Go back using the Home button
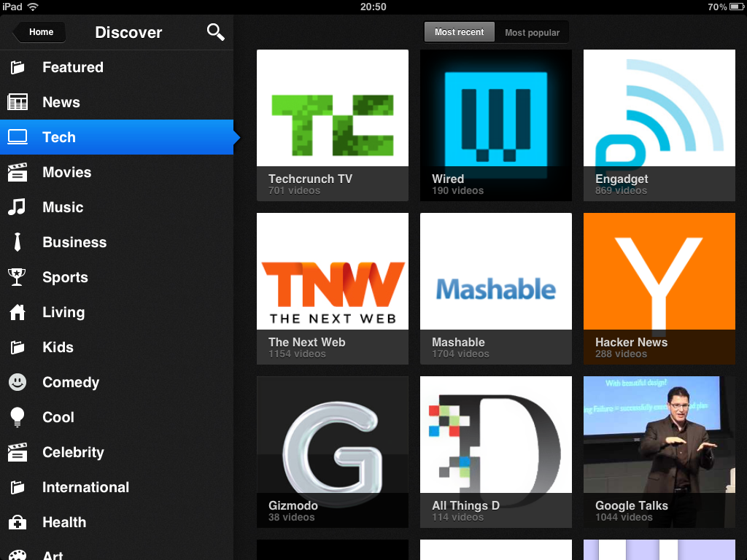Viewport: 747px width, 560px height. (x=39, y=32)
